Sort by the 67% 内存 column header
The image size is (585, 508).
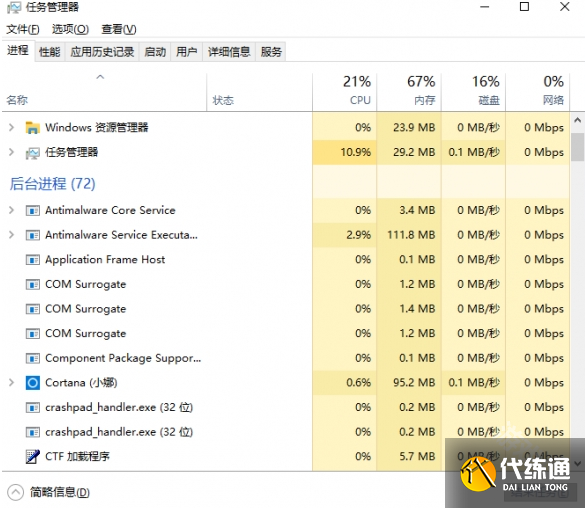click(409, 91)
